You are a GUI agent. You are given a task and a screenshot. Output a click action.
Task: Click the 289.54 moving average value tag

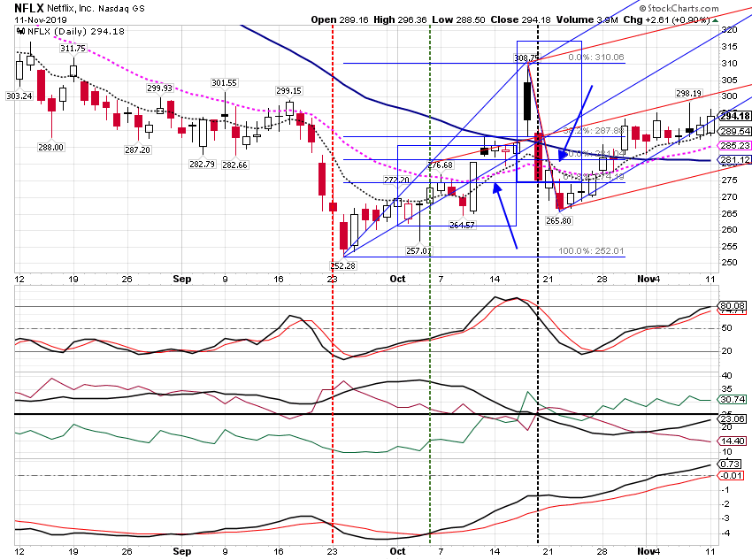coord(735,131)
